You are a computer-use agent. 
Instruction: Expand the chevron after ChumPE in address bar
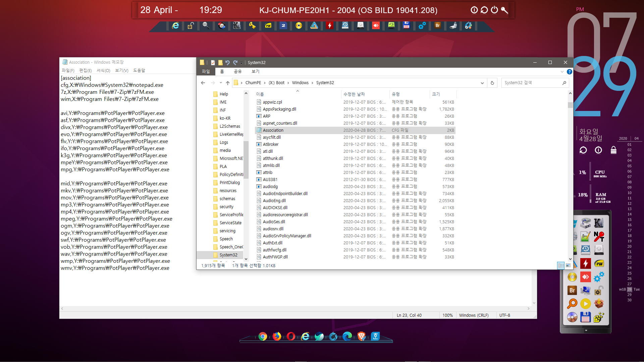264,83
